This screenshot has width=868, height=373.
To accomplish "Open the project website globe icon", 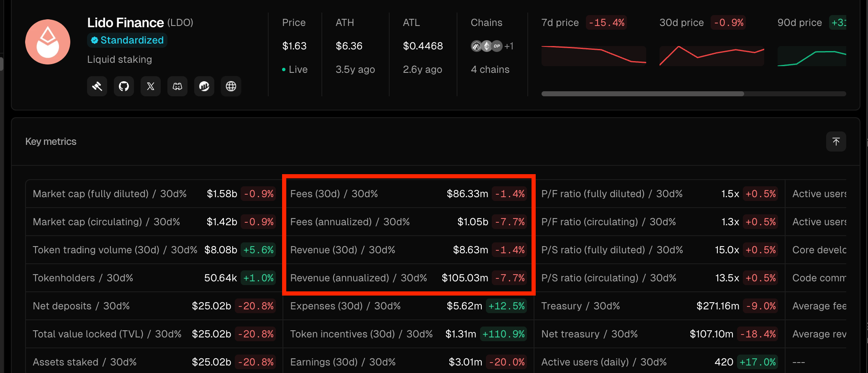I will coord(231,86).
